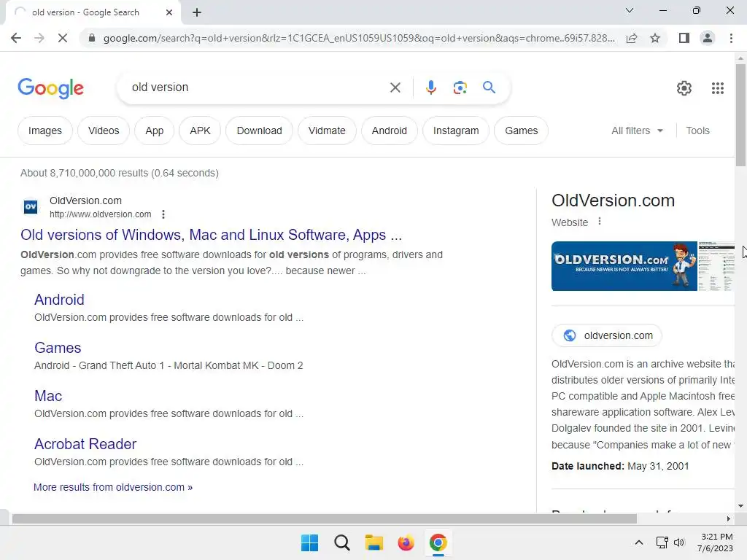
Task: Click the Chrome icon in the taskbar
Action: pyautogui.click(x=438, y=542)
